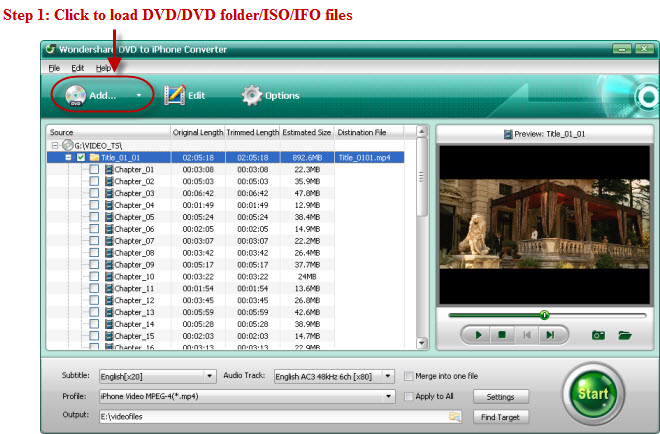The image size is (660, 434).
Task: Check the Chapter_05 checkbox
Action: (x=94, y=217)
